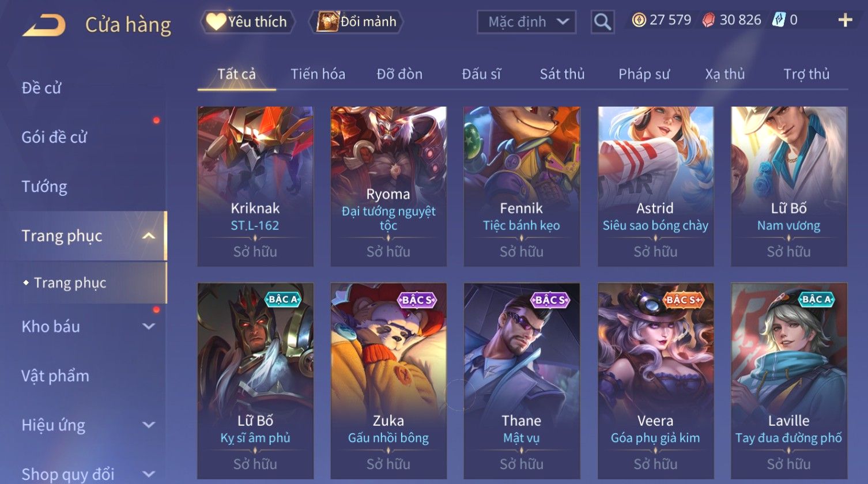
Task: Click the blue voucher currency icon
Action: point(779,20)
